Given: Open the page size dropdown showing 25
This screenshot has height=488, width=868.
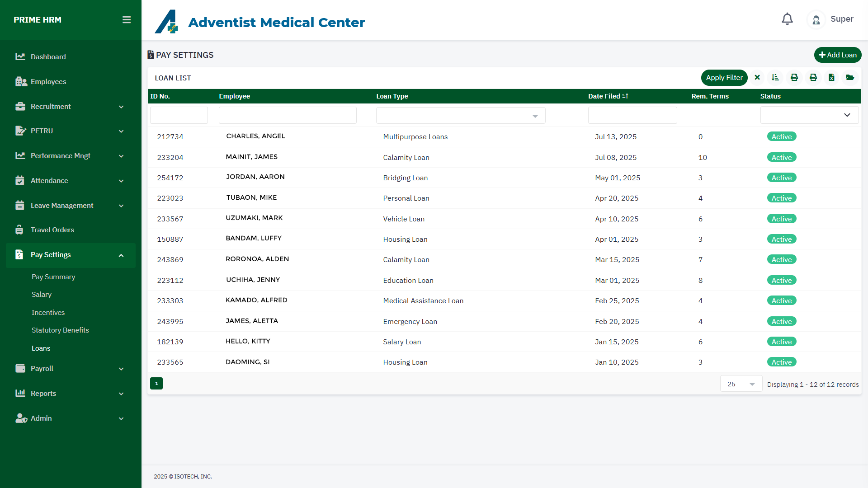Looking at the screenshot, I should tap(741, 384).
